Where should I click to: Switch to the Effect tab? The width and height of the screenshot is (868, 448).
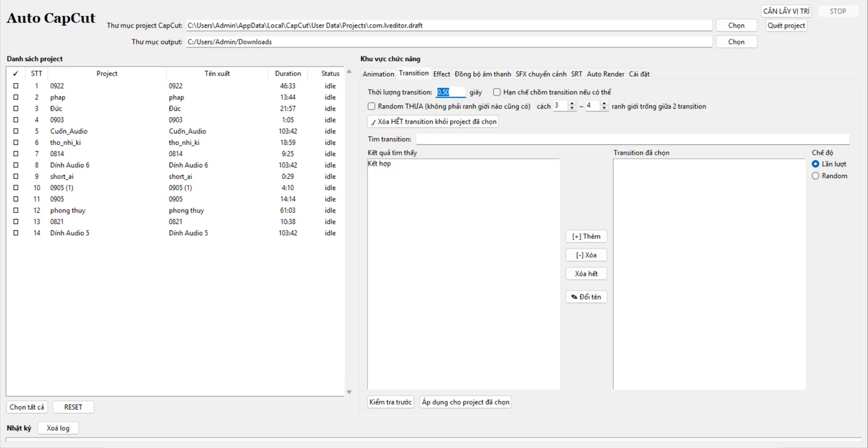point(442,74)
